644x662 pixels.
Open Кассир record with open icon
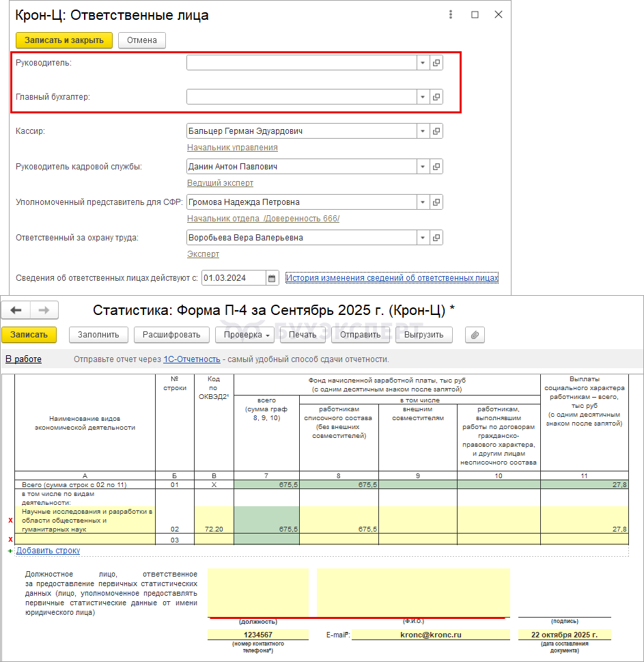tap(436, 131)
